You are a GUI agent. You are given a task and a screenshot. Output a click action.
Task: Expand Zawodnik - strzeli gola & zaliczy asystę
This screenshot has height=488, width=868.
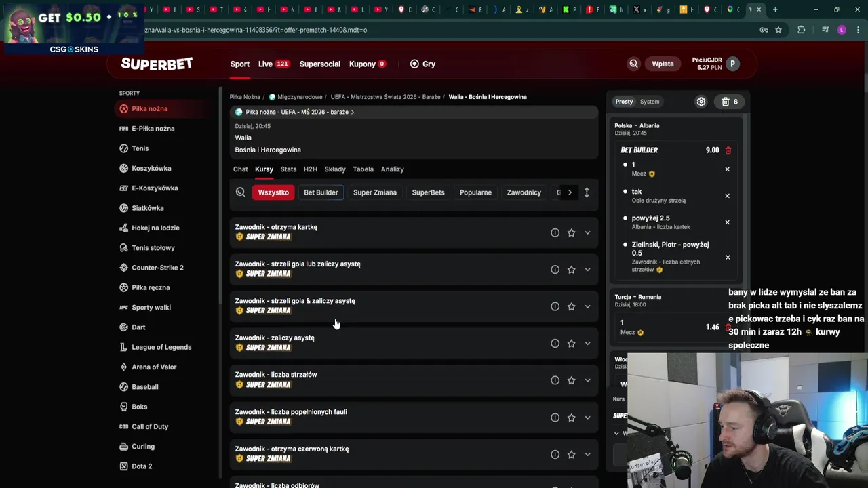587,306
